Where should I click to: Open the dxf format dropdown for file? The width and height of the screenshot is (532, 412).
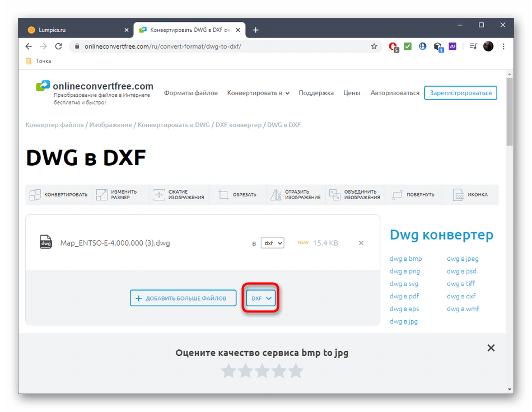pos(273,243)
